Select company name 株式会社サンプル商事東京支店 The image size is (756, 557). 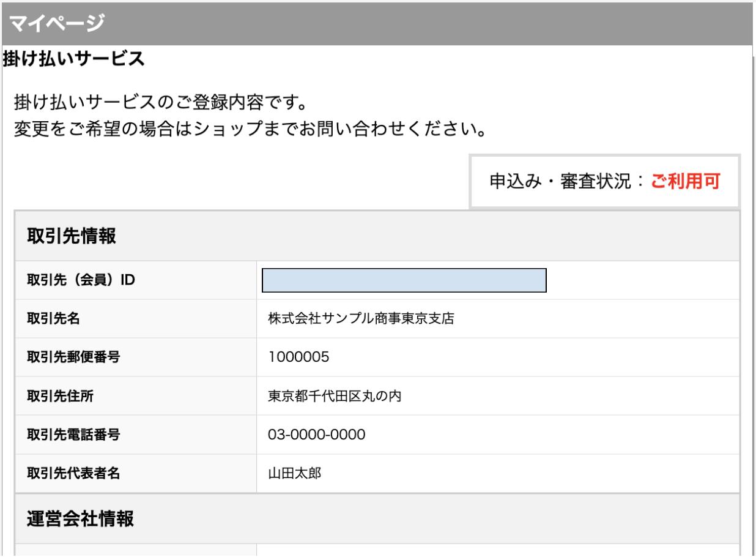tap(361, 319)
